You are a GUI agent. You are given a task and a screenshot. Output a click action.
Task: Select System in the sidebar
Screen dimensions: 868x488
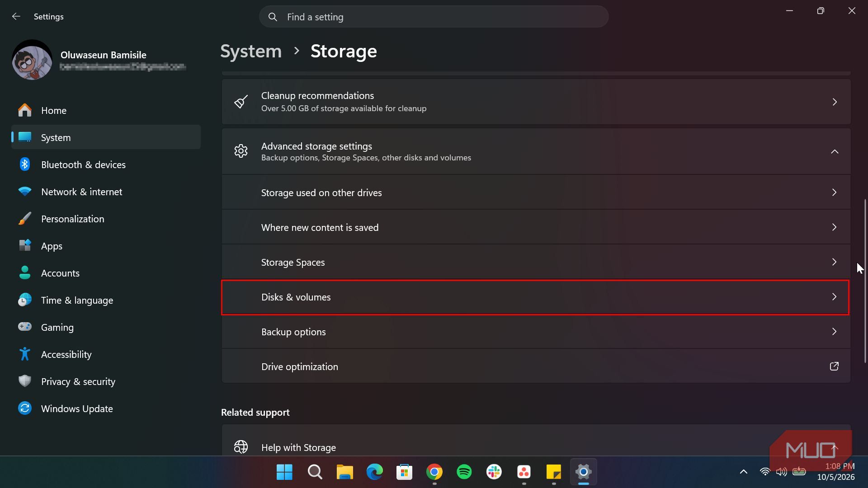tap(106, 137)
